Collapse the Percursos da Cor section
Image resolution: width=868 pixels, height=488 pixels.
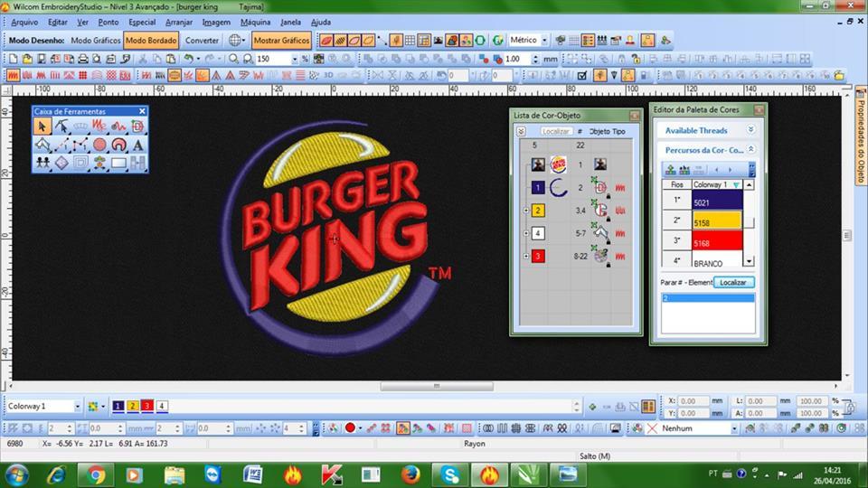[x=750, y=149]
